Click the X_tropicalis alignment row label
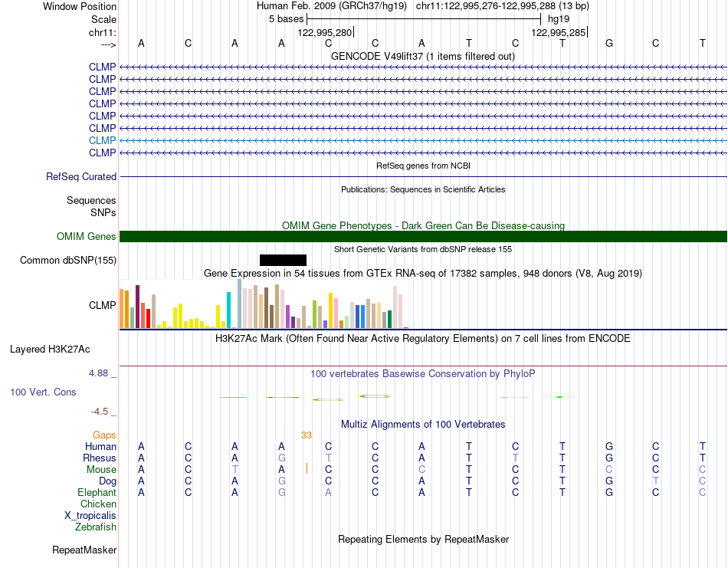The height and width of the screenshot is (568, 728). point(90,516)
